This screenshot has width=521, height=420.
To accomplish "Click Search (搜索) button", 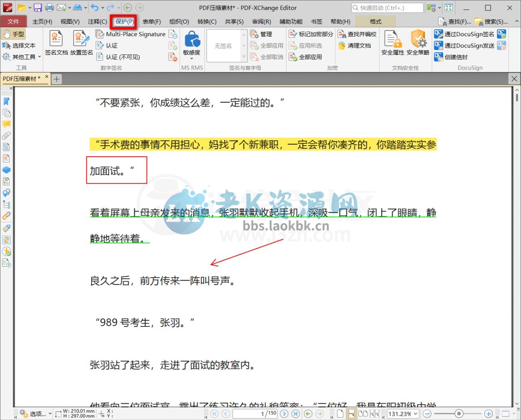I will (x=491, y=22).
